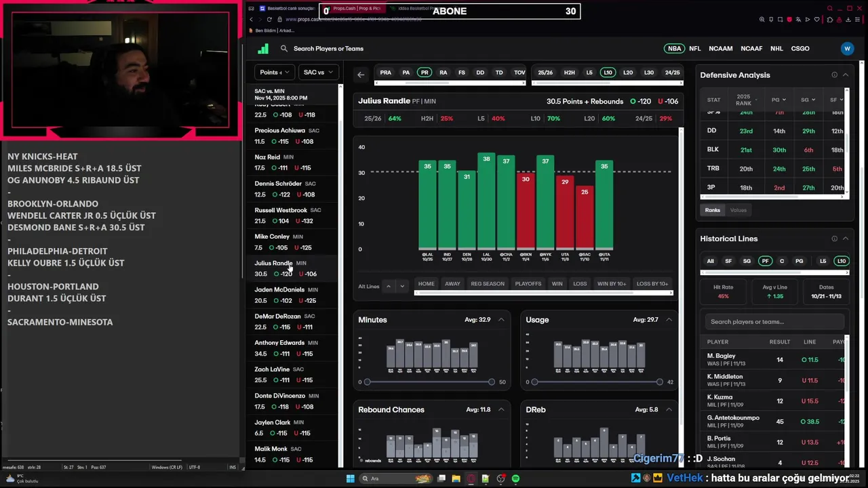The image size is (868, 488).
Task: Open the SAC vs matchup dropdown
Action: pyautogui.click(x=317, y=72)
